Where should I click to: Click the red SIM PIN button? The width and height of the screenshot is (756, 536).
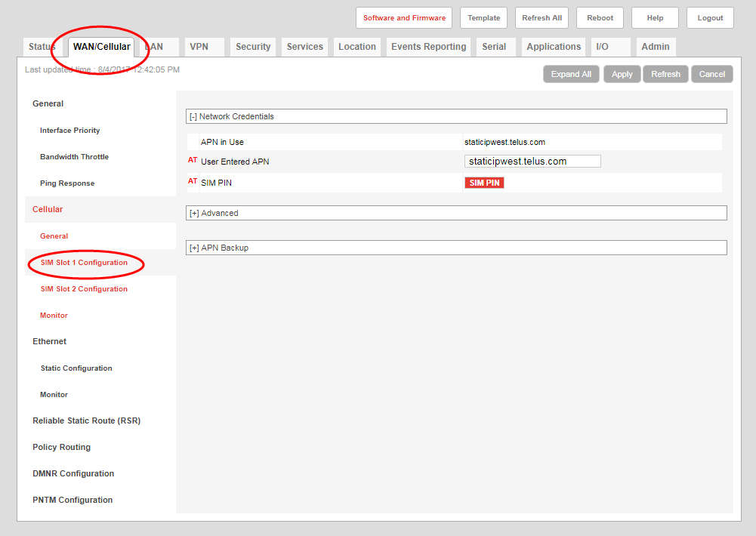pos(484,183)
